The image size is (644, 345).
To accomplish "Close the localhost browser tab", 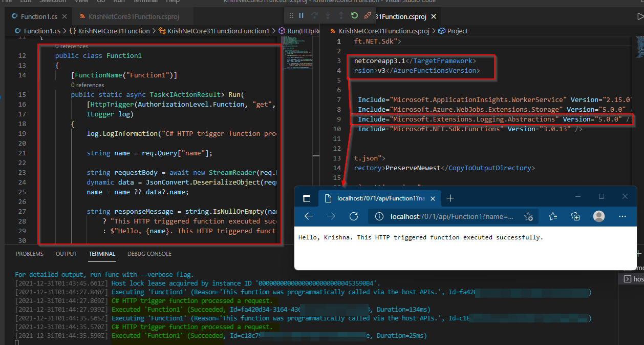I will point(433,198).
